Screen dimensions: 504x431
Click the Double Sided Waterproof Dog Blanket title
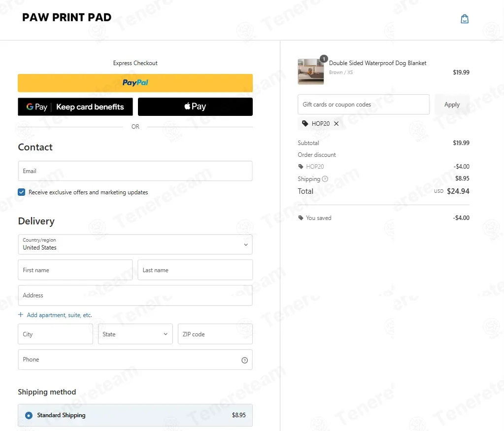(378, 63)
